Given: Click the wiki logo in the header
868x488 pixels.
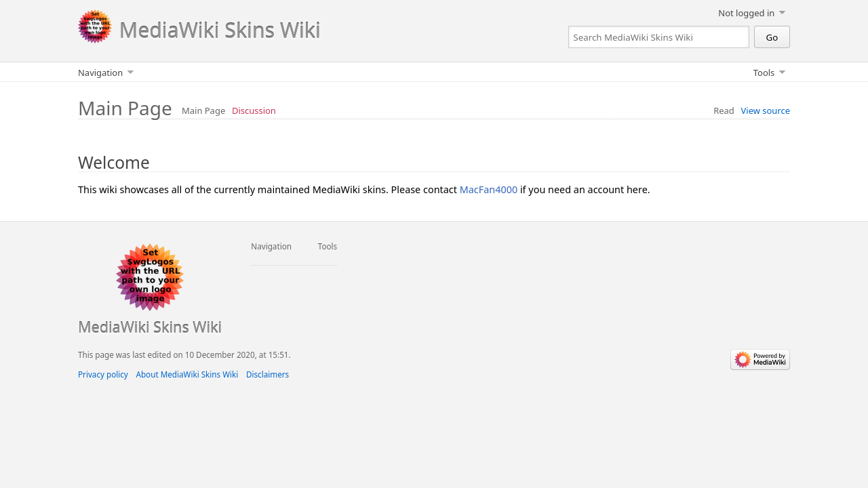Looking at the screenshot, I should [95, 26].
